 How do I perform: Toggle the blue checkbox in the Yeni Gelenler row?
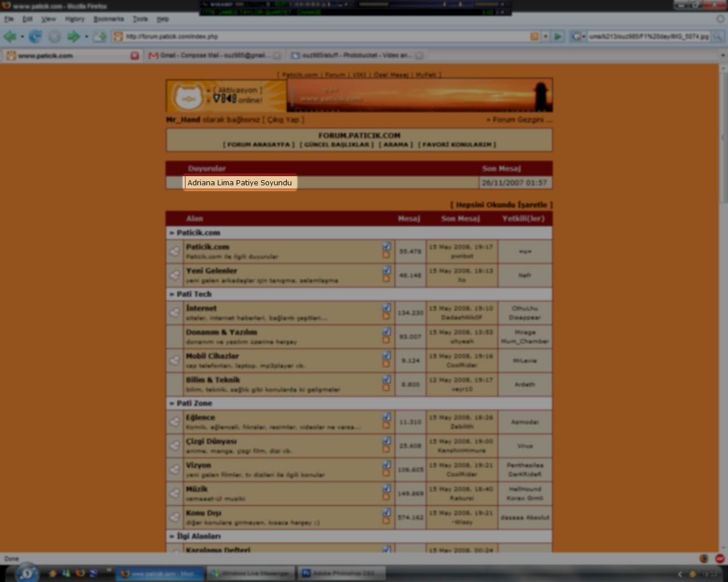[387, 270]
